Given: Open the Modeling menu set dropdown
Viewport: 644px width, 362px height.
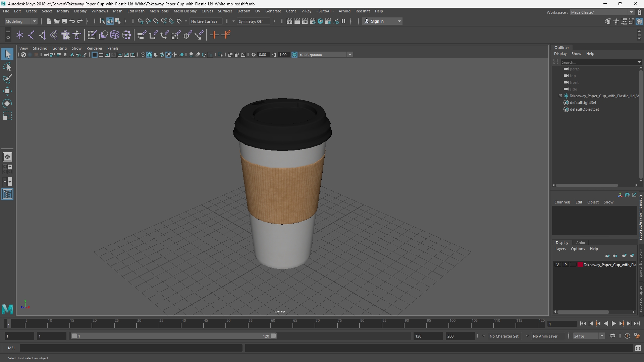Looking at the screenshot, I should (21, 21).
